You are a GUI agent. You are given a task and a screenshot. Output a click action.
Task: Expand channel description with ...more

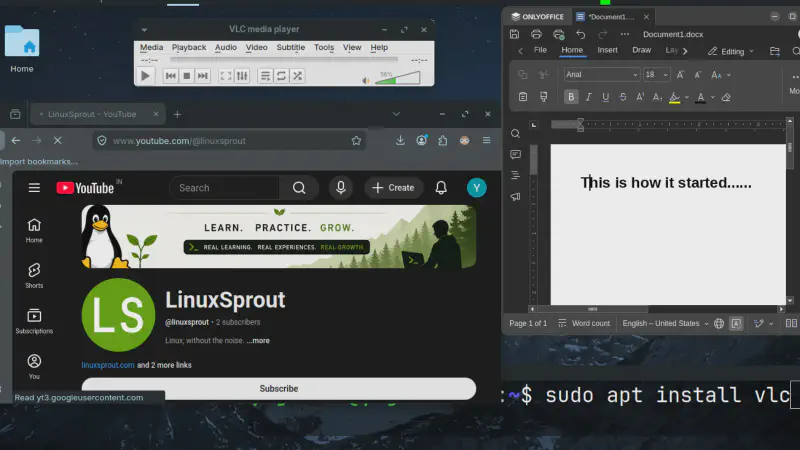click(x=258, y=340)
